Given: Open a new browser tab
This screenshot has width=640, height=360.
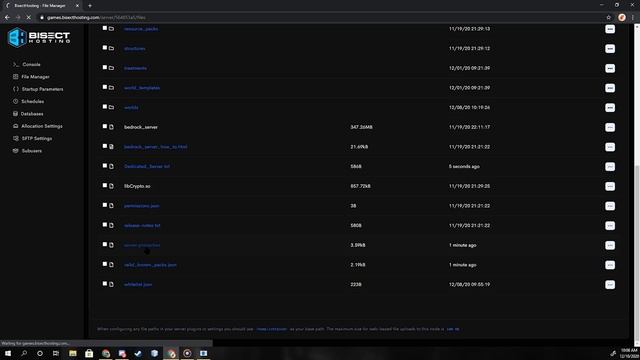Looking at the screenshot, I should [x=90, y=6].
